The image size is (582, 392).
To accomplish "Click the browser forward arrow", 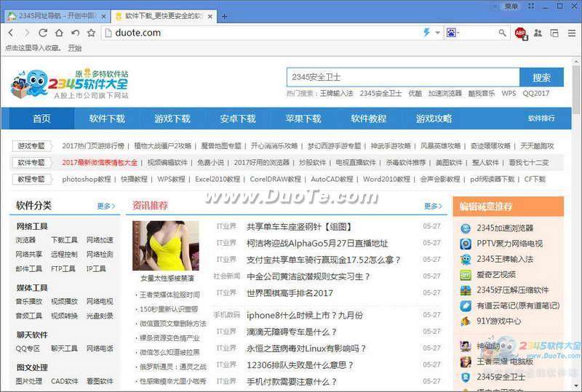I will (x=27, y=33).
